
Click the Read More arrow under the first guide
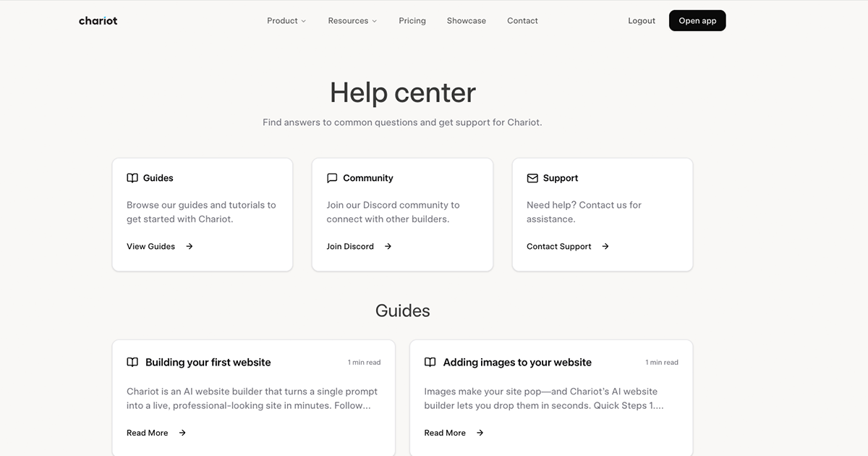182,432
